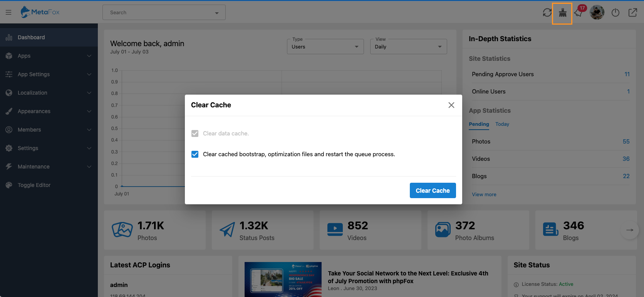Expand the Settings chevron
The image size is (644, 297).
tap(89, 148)
